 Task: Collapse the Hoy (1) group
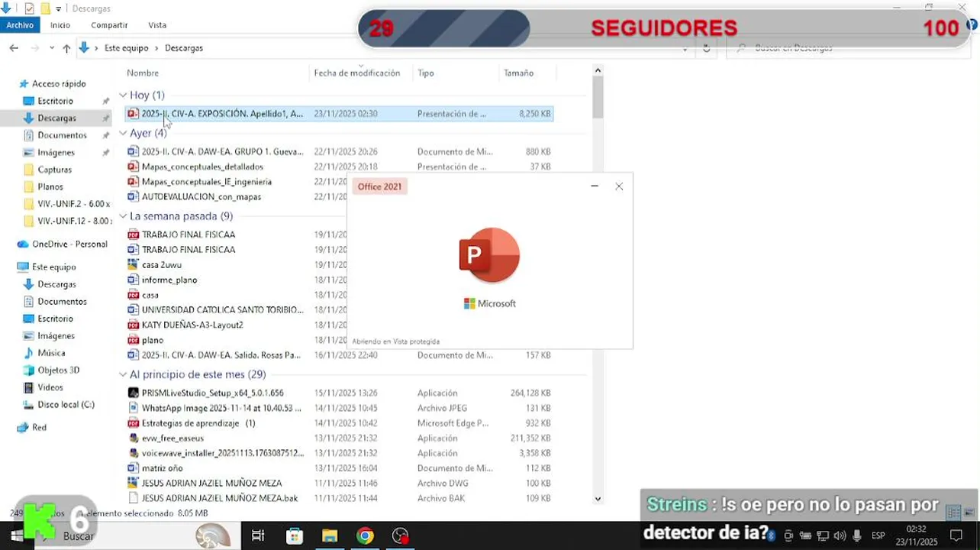123,95
